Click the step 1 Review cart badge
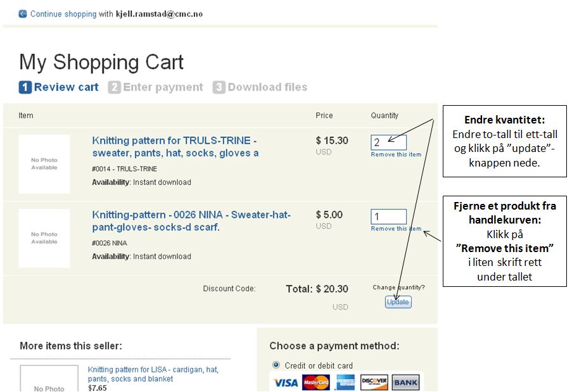Screen dimensions: 572x392 tap(25, 87)
